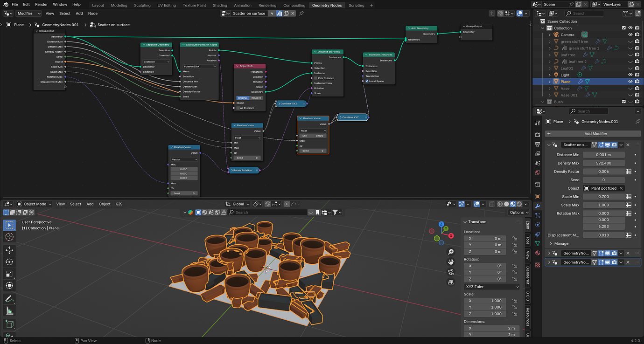
Task: Select the Cursor tool in viewport toolbar
Action: click(9, 237)
